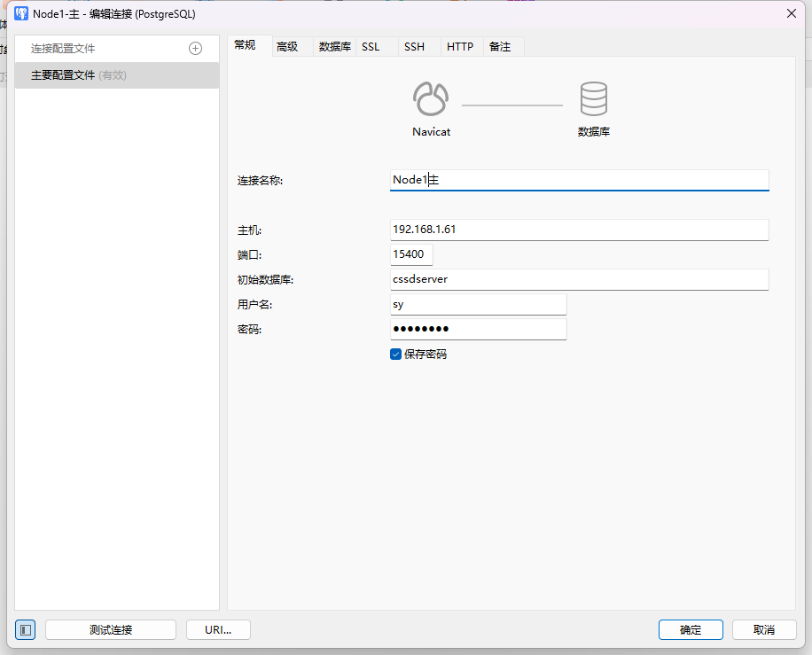This screenshot has height=655, width=812.
Task: Focus the 连接名称 input field
Action: click(579, 180)
